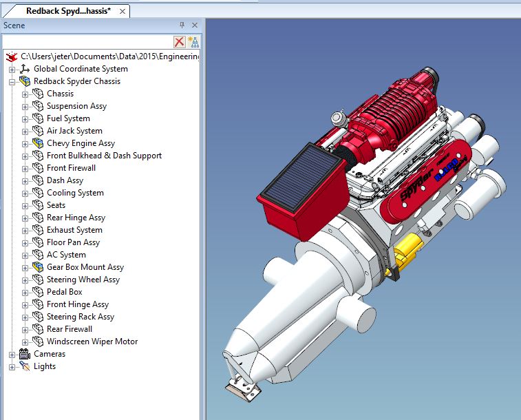The width and height of the screenshot is (521, 420).
Task: Expand the Suspension Assy tree node
Action: pyautogui.click(x=25, y=106)
